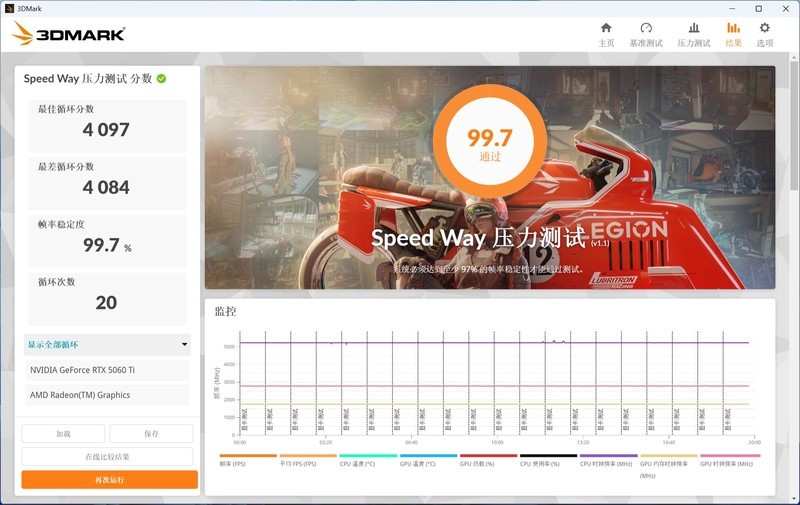Click the 最佳循环分数 label
This screenshot has height=505, width=800.
[66, 109]
